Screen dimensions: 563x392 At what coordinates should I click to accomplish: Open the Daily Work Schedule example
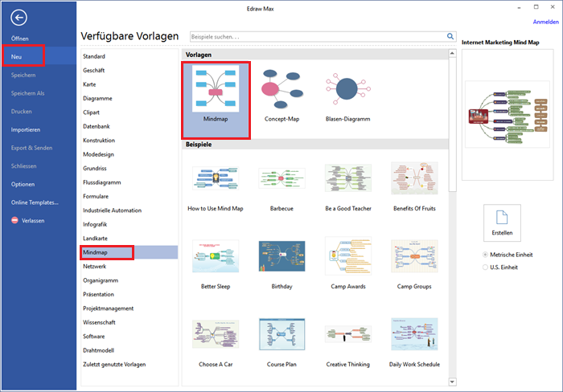(x=414, y=334)
